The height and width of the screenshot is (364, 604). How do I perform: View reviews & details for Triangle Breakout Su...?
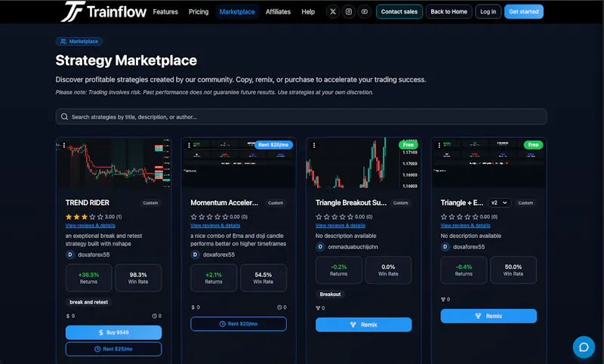click(341, 225)
